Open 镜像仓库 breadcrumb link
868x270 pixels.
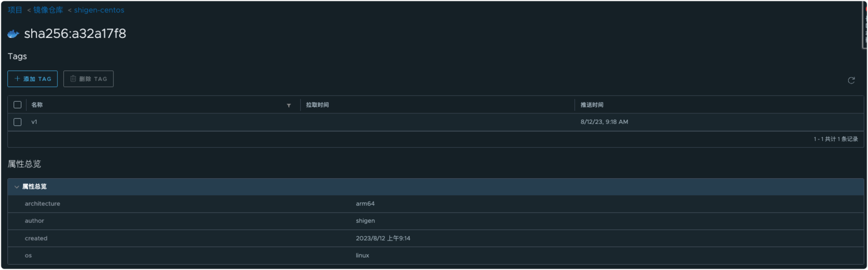pyautogui.click(x=48, y=10)
